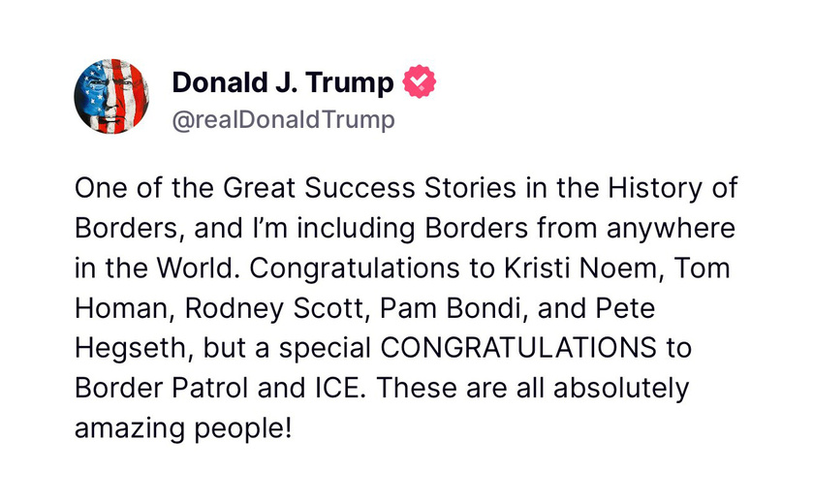Click the name Kristi Noem in post
The width and height of the screenshot is (813, 504).
pyautogui.click(x=583, y=268)
